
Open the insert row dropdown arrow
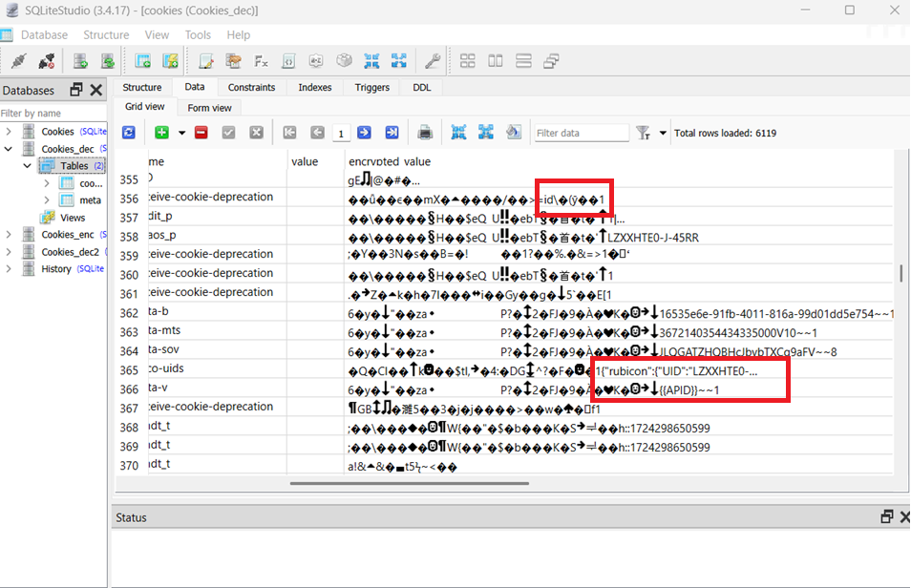pos(181,133)
